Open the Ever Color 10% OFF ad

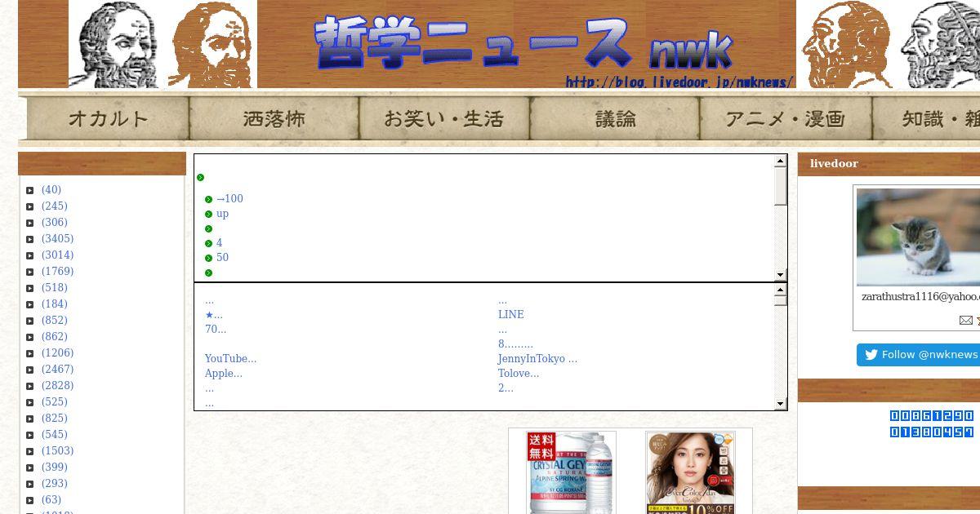(690, 473)
